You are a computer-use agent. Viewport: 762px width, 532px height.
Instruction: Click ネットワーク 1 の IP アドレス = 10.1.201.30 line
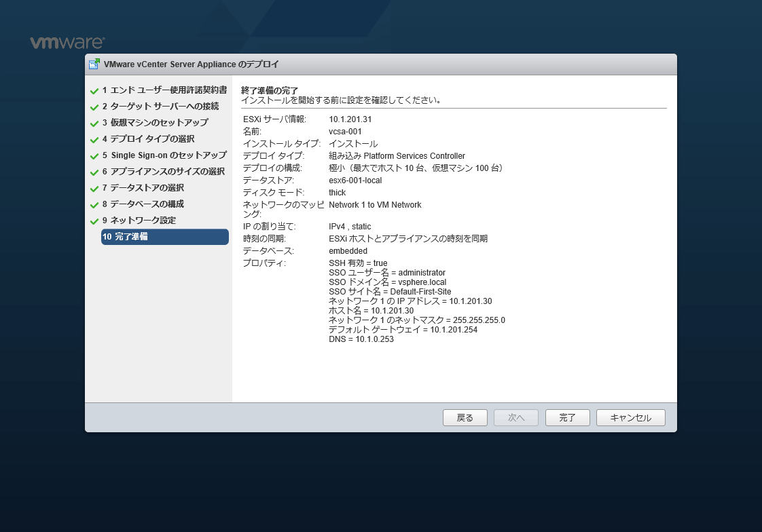click(x=411, y=301)
